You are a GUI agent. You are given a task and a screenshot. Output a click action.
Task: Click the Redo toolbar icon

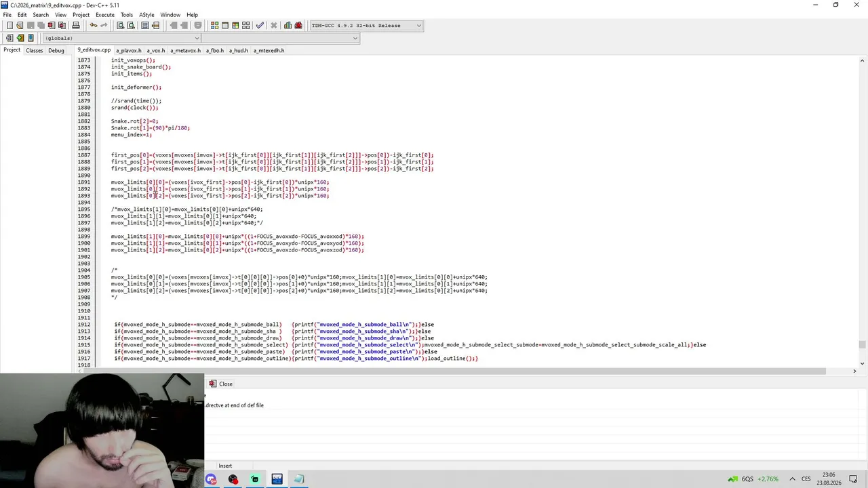pos(104,26)
